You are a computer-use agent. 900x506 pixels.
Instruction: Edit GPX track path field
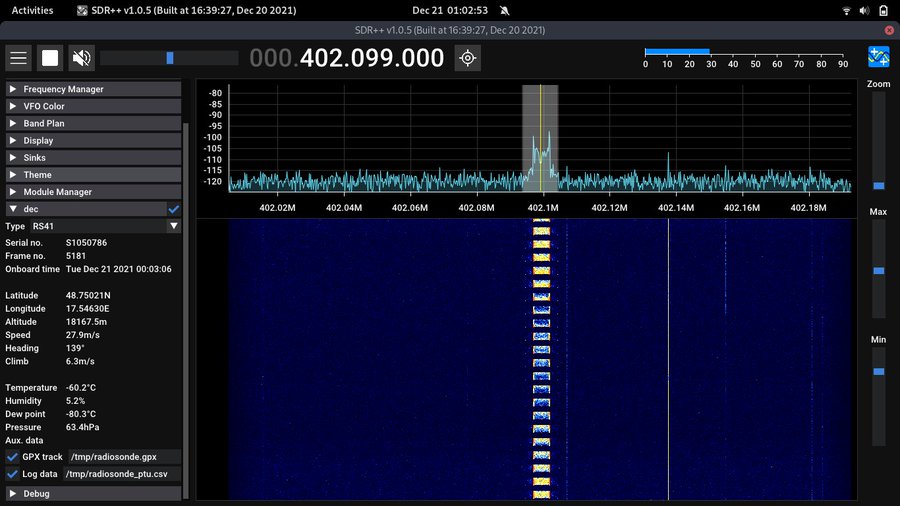pos(125,457)
